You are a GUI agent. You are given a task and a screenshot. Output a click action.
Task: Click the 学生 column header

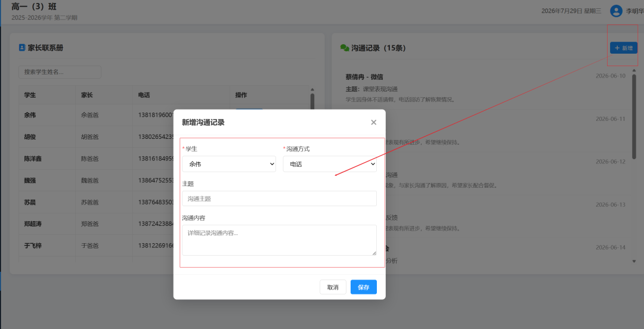(30, 95)
